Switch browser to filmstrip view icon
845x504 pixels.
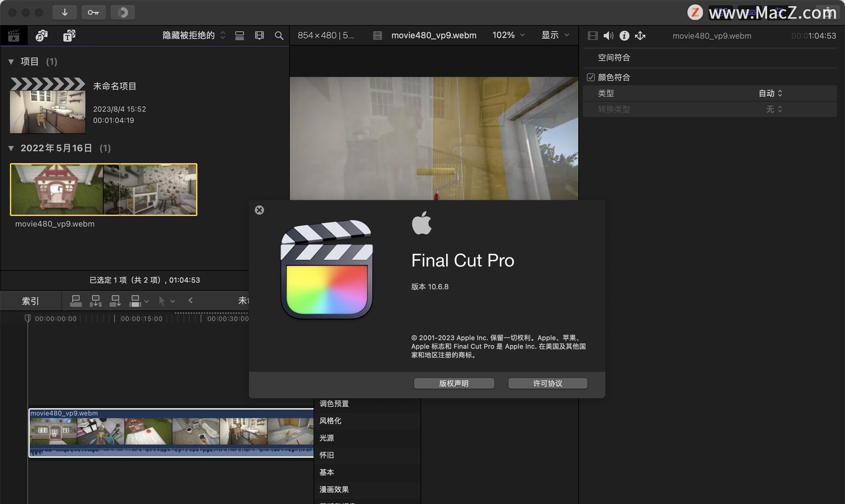259,36
